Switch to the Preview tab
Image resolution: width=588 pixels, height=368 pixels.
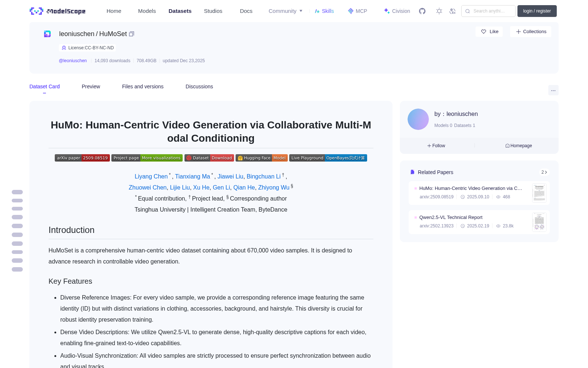tap(91, 86)
